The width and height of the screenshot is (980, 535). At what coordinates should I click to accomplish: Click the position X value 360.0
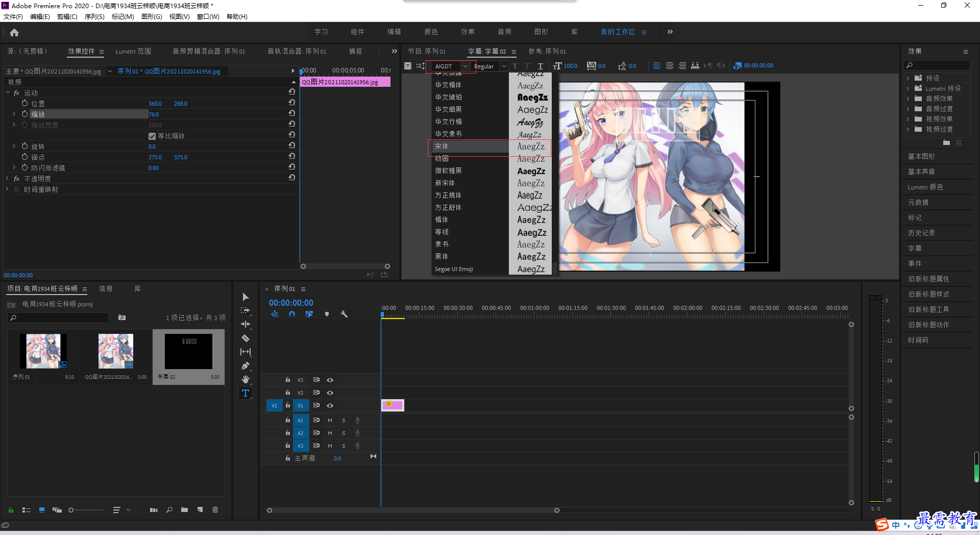[155, 104]
